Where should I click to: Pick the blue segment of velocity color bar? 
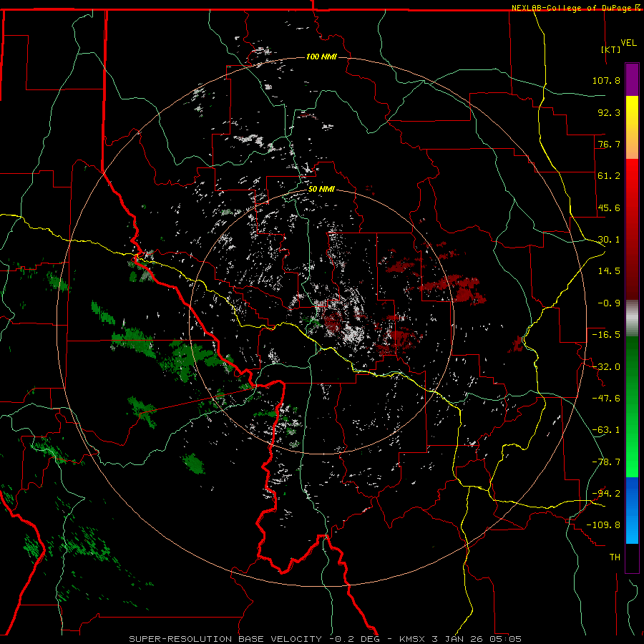[632, 510]
